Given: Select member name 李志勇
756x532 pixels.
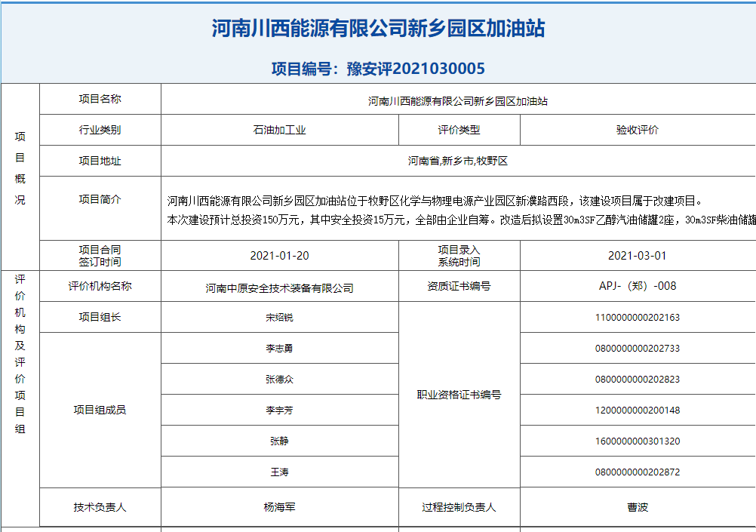Looking at the screenshot, I should tap(280, 348).
